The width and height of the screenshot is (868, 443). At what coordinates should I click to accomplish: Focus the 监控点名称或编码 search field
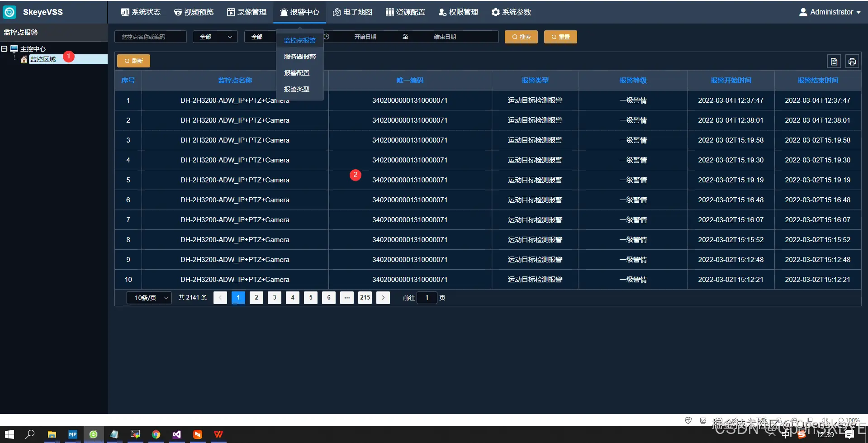click(151, 37)
